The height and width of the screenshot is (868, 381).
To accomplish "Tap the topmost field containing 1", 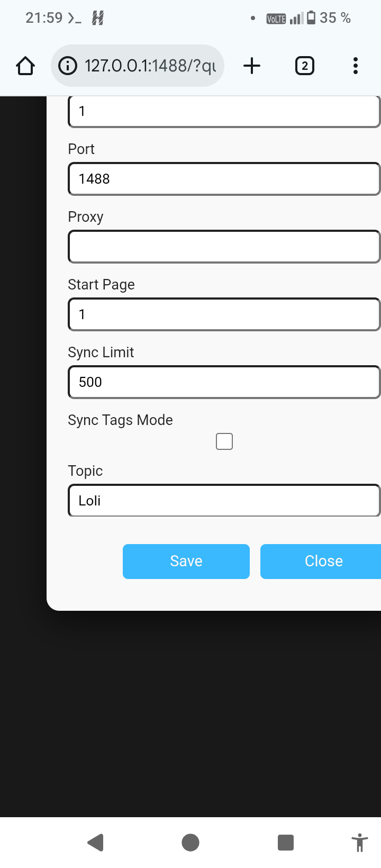I will [224, 112].
